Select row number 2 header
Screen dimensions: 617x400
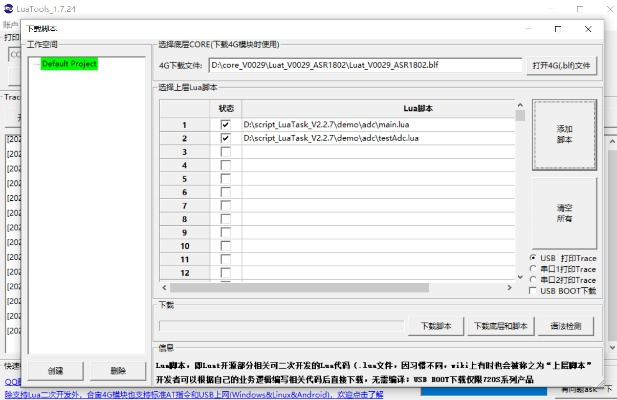pyautogui.click(x=185, y=138)
